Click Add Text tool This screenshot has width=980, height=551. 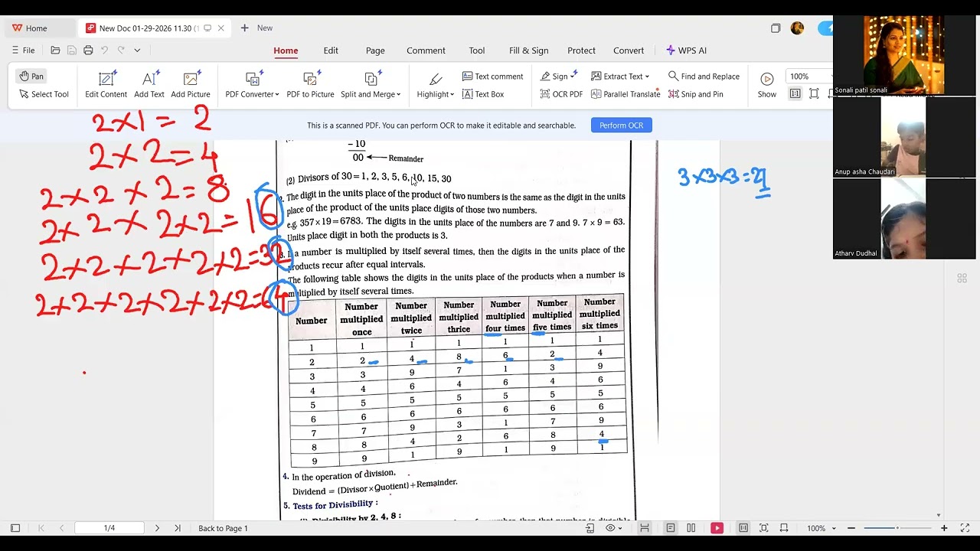coord(149,85)
